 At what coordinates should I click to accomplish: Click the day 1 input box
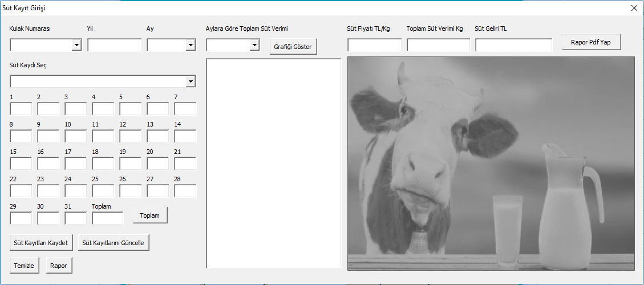pyautogui.click(x=21, y=109)
